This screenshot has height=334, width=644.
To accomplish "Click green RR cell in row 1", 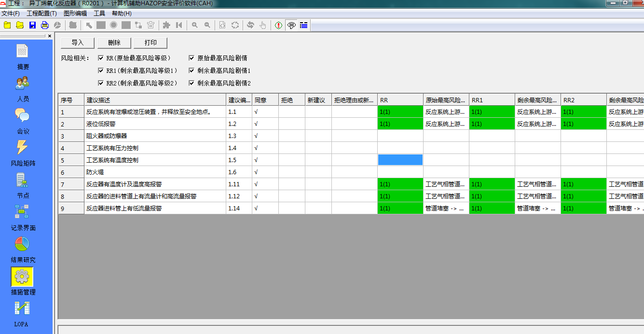I will (400, 111).
